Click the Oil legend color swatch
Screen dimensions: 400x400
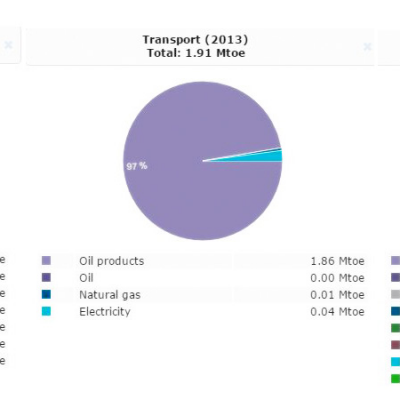(46, 278)
